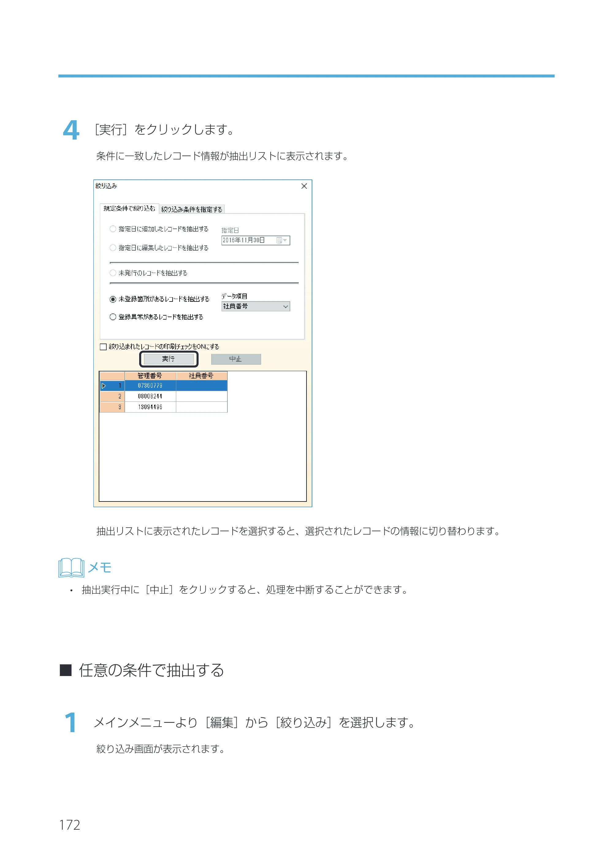Viewport: 613px width, 868px height.
Task: Select the record pointer arrow in row 1
Action: 104,386
